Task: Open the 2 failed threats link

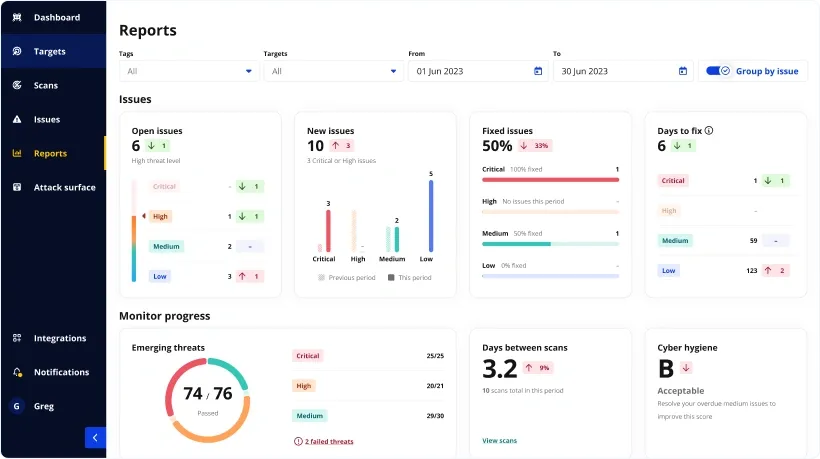Action: click(x=329, y=441)
